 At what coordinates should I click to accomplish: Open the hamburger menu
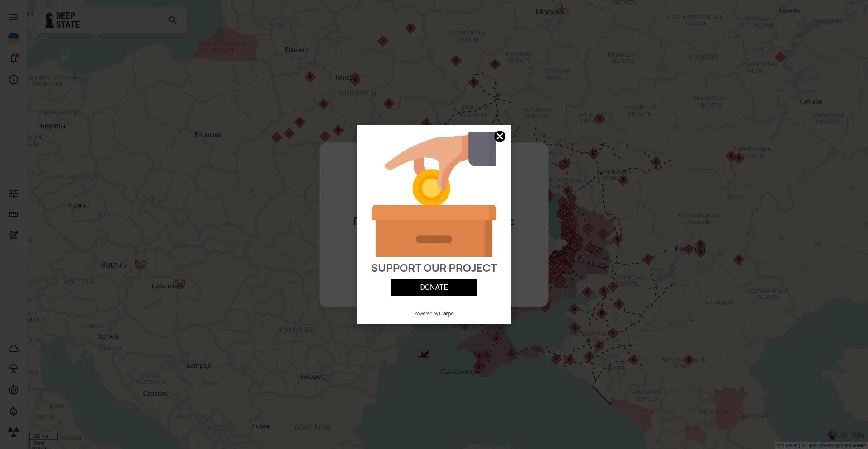(x=14, y=17)
